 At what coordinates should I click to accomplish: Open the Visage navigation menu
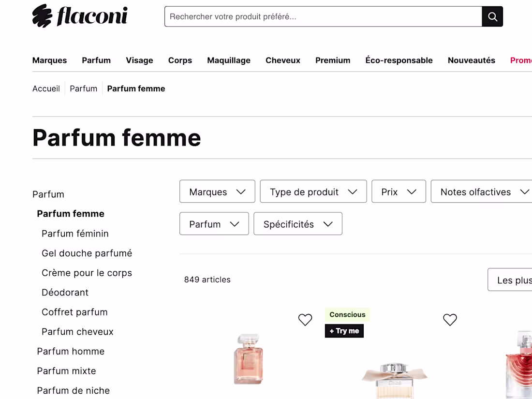139,60
